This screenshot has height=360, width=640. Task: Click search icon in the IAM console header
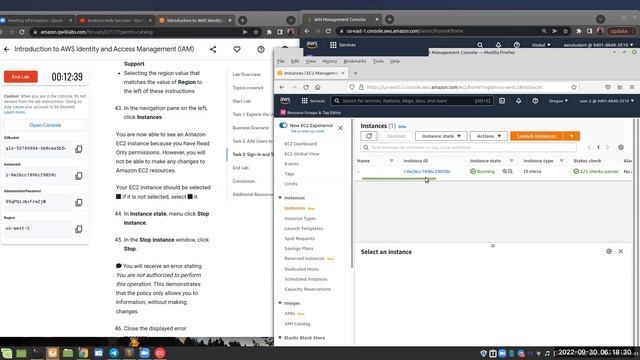click(480, 45)
